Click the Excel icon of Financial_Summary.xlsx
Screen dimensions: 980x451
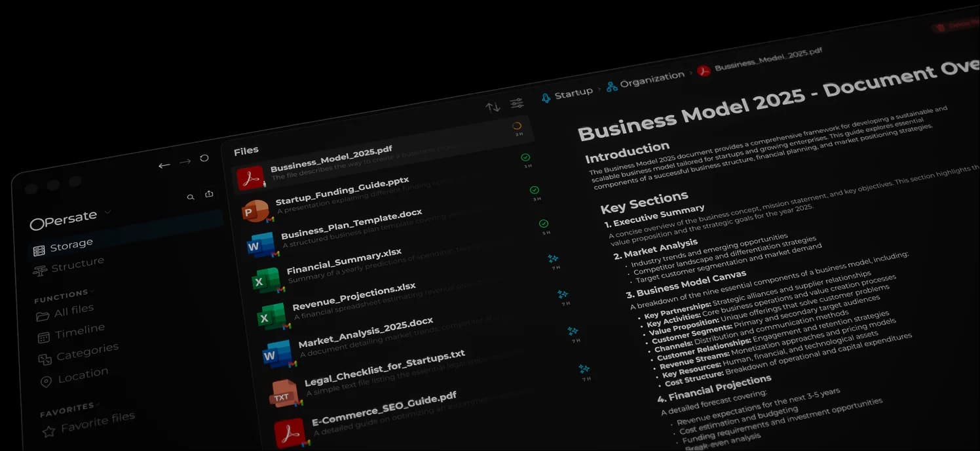pos(267,280)
